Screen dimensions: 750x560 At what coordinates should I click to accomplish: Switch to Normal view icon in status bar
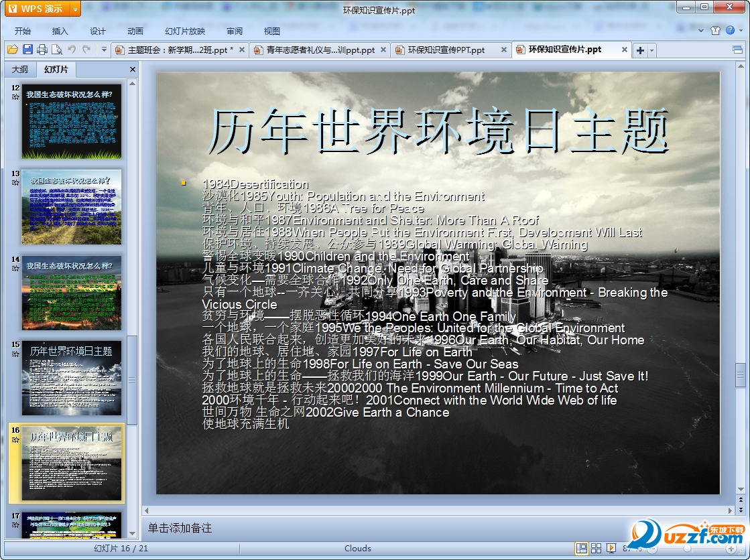[x=582, y=548]
